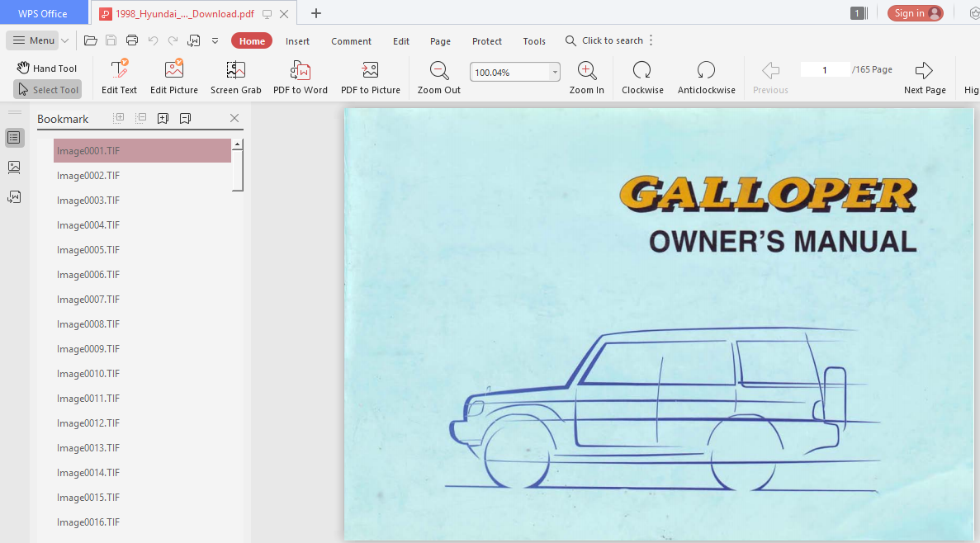Click Zoom Out magnifier
The width and height of the screenshot is (980, 543).
[x=438, y=77]
